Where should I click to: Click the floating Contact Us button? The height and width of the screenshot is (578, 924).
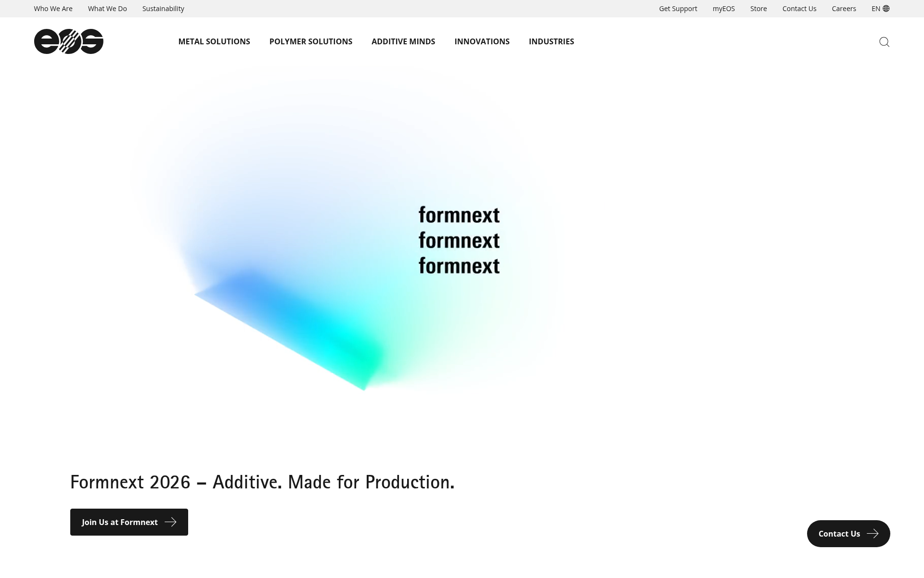[x=848, y=534]
